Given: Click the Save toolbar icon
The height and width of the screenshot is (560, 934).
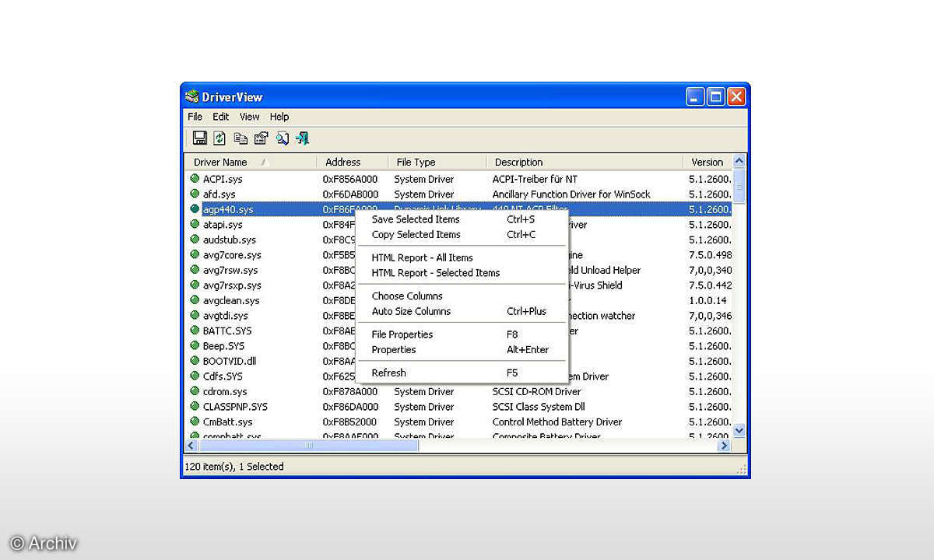Looking at the screenshot, I should coord(200,138).
